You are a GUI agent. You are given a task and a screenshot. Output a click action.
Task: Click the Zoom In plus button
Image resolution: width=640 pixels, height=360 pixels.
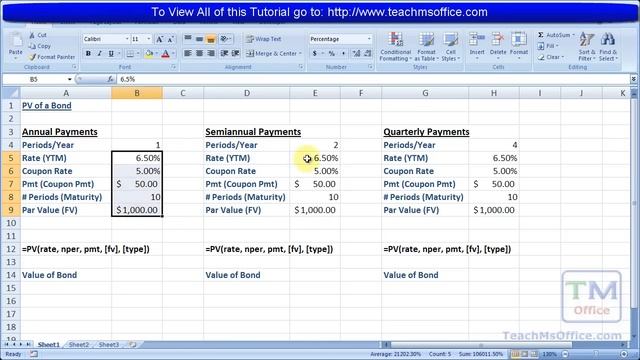point(624,354)
